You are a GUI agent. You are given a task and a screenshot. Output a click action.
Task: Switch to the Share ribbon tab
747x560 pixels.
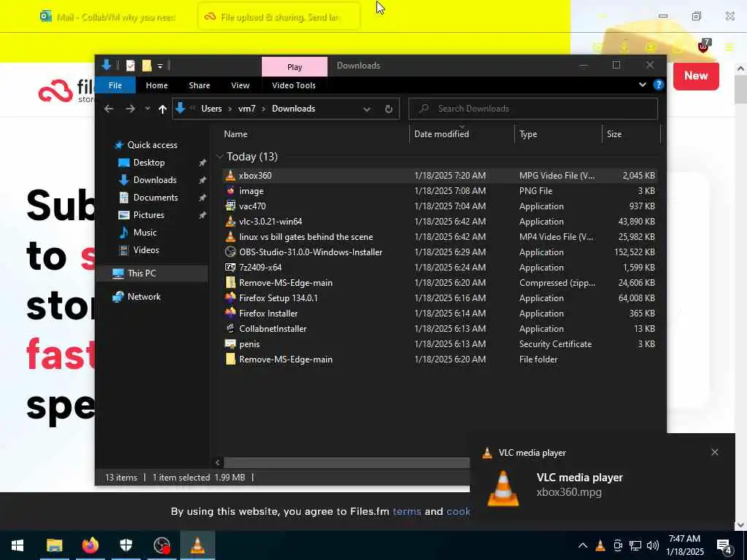pos(199,85)
